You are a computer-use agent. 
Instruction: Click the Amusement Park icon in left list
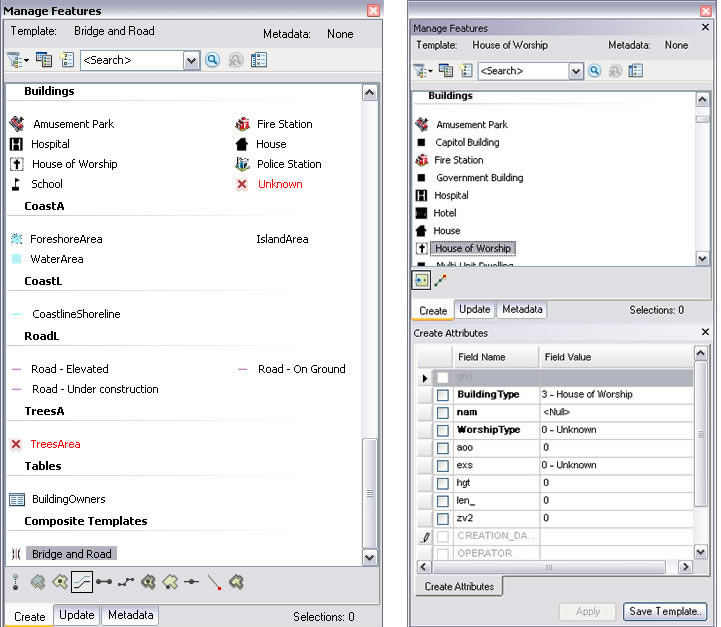[x=17, y=124]
